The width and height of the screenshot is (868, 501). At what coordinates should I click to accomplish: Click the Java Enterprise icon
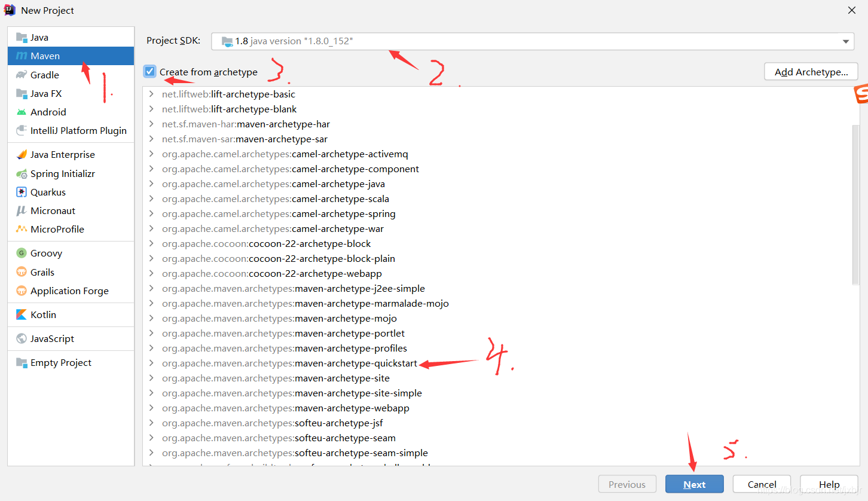[x=22, y=154]
